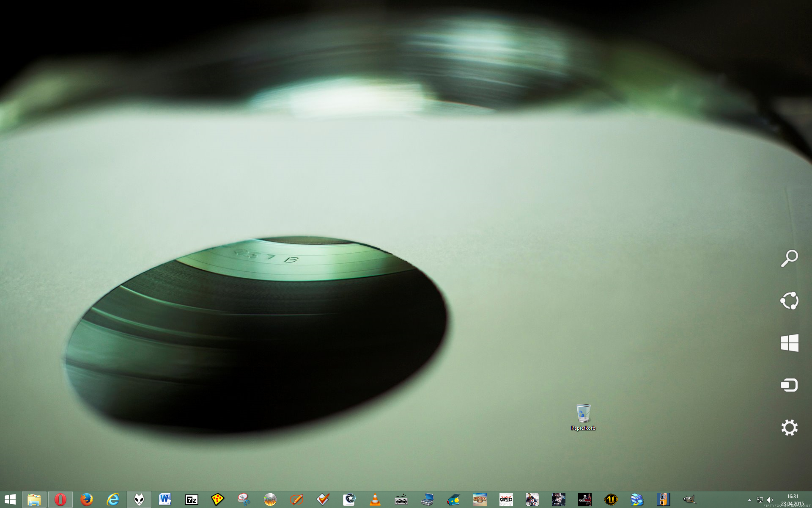
Task: Launch 7-Zip from the taskbar
Action: click(192, 500)
